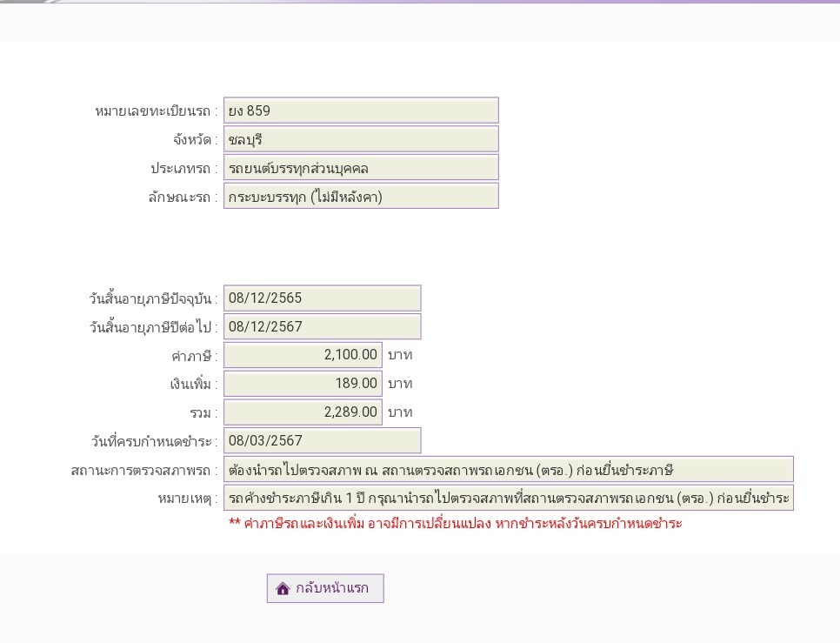Click the บาท unit beside ค่าภาษี amount
Screen dimensions: 840x643
[x=400, y=355]
